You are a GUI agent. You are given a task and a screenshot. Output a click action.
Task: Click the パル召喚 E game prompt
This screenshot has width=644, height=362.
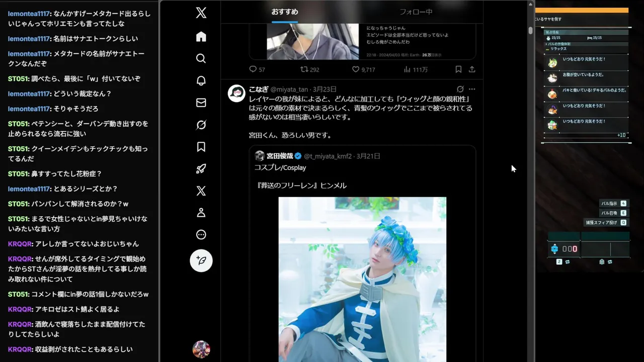(614, 213)
